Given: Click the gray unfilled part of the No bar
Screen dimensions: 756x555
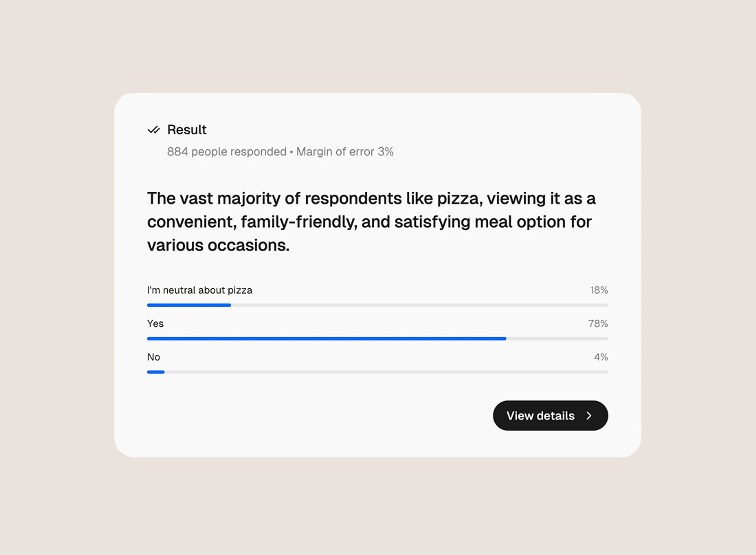Looking at the screenshot, I should pos(386,372).
